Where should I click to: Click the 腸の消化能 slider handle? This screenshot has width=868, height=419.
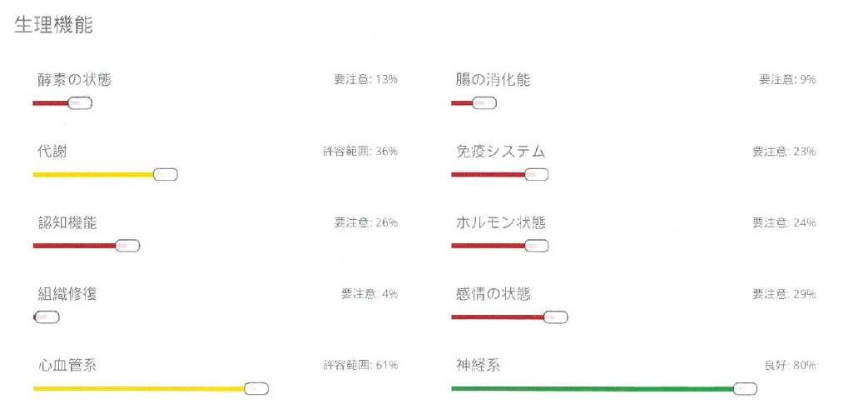point(484,103)
